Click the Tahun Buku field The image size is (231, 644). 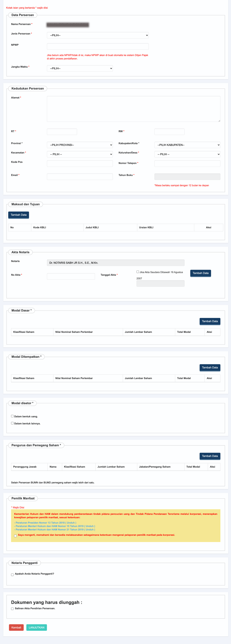point(187,177)
